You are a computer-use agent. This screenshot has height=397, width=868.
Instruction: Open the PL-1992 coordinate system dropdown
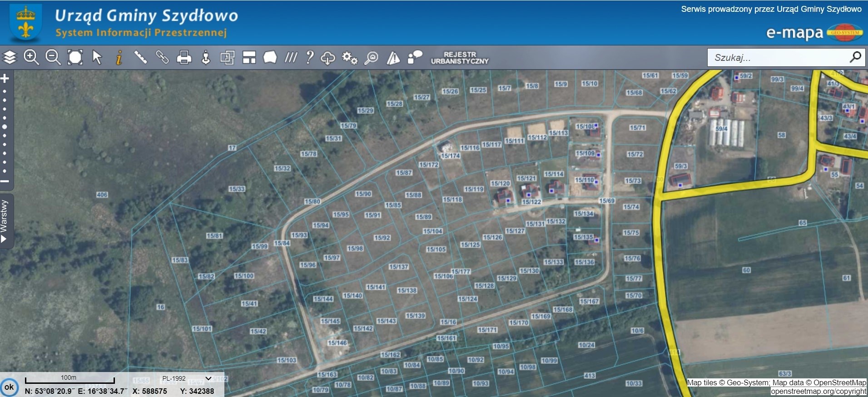[187, 378]
